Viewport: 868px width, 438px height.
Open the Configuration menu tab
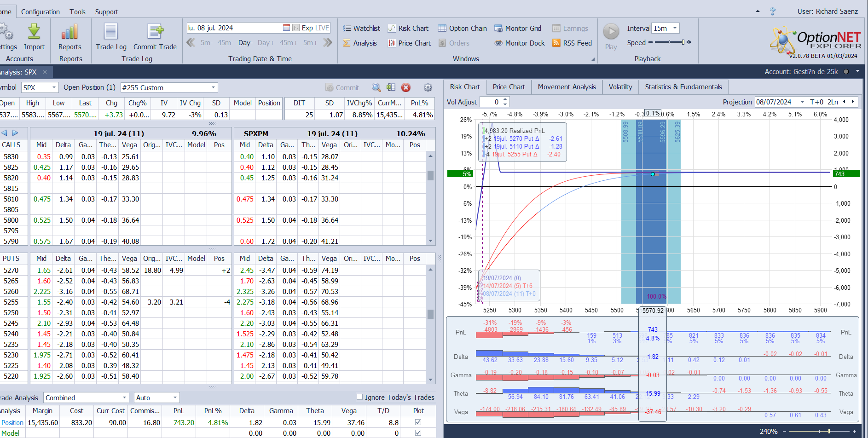click(x=41, y=12)
